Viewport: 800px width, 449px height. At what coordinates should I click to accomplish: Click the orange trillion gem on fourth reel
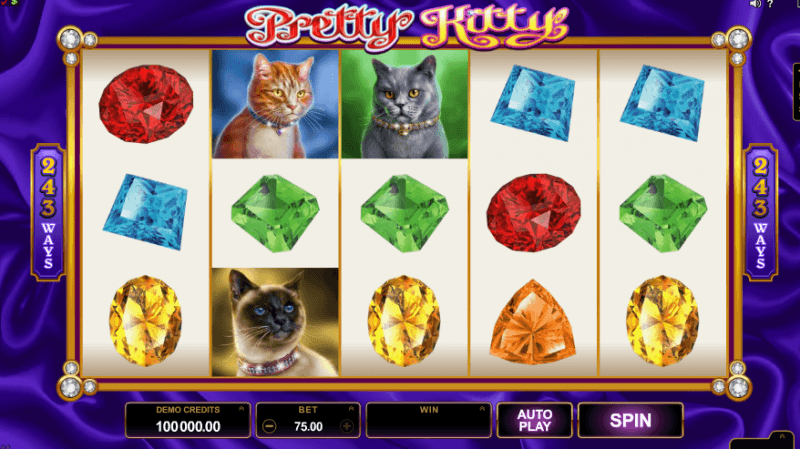533,322
